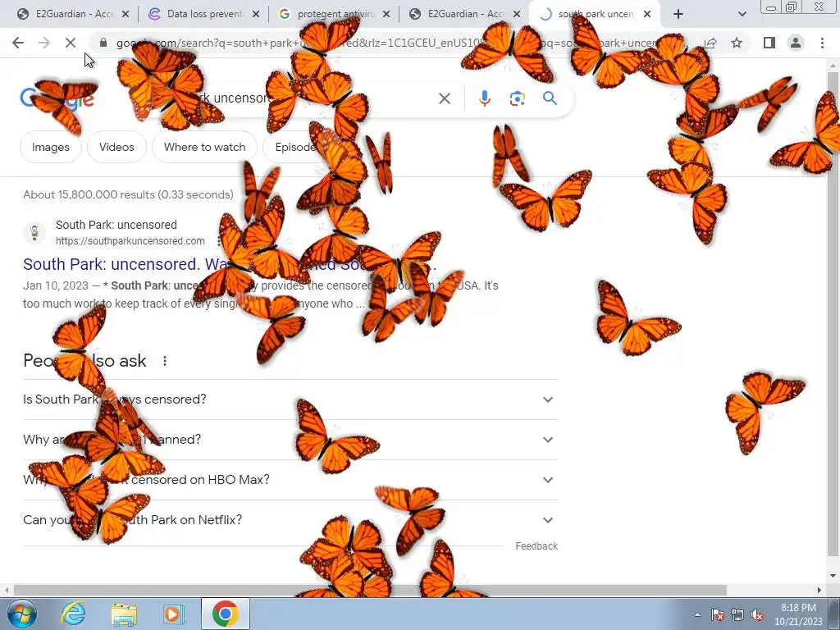Expand Is South Park always censored
The height and width of the screenshot is (630, 840).
pos(290,399)
